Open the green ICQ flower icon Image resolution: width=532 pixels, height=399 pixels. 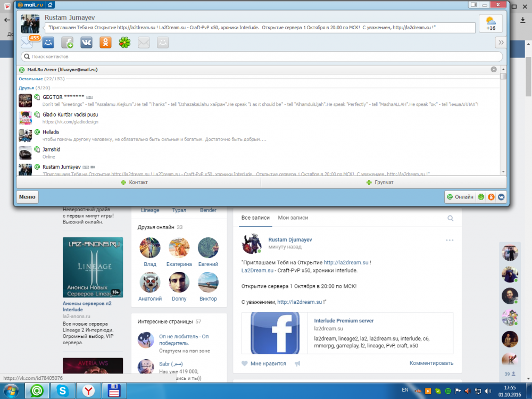tap(124, 43)
